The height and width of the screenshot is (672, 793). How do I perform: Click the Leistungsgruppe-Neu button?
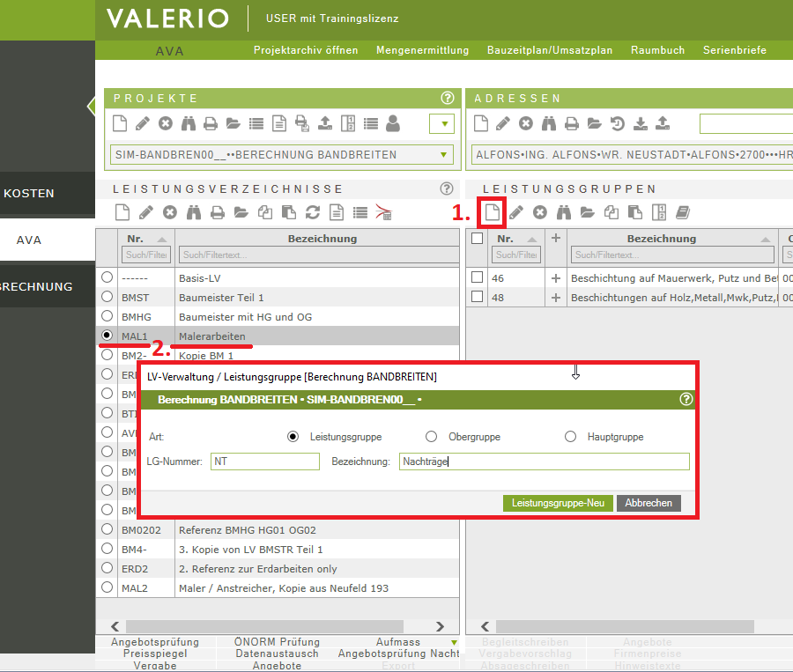coord(558,503)
